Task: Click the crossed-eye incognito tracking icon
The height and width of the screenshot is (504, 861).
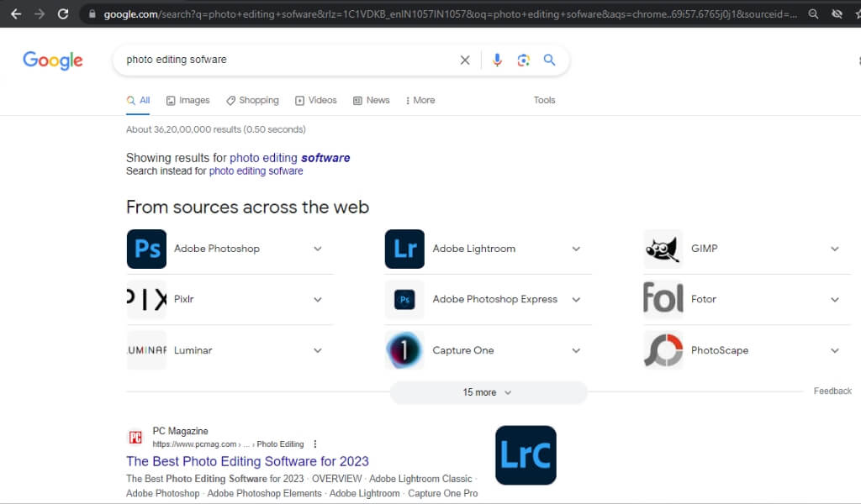Action: coord(837,13)
